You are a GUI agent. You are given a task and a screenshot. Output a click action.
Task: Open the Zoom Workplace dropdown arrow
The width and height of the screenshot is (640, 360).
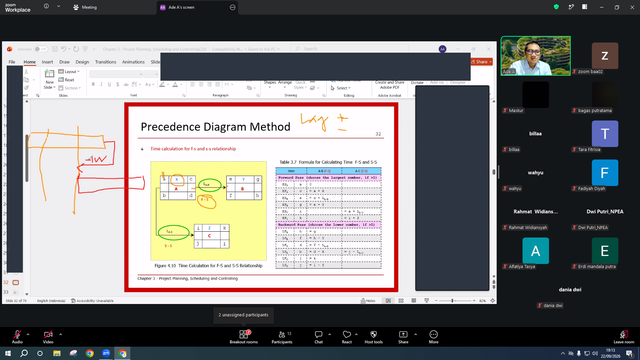(58, 7)
